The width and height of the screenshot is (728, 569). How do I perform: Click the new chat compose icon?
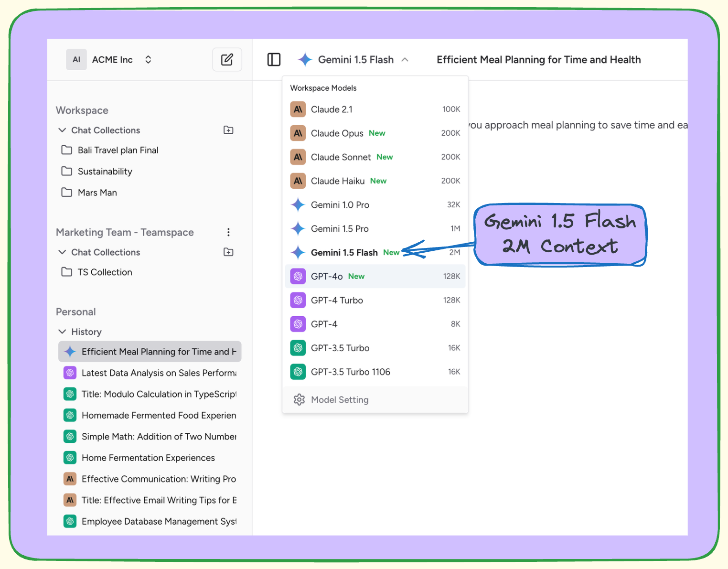pos(227,60)
